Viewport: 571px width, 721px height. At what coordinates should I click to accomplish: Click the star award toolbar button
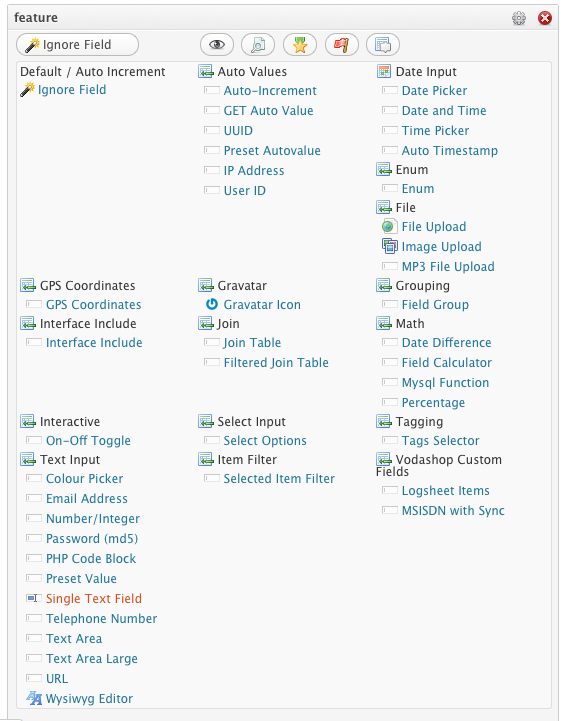click(x=300, y=45)
